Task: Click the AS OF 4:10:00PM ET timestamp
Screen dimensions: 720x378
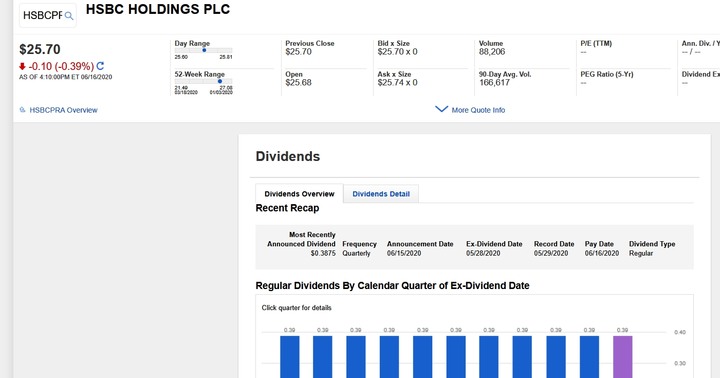Action: click(x=66, y=77)
